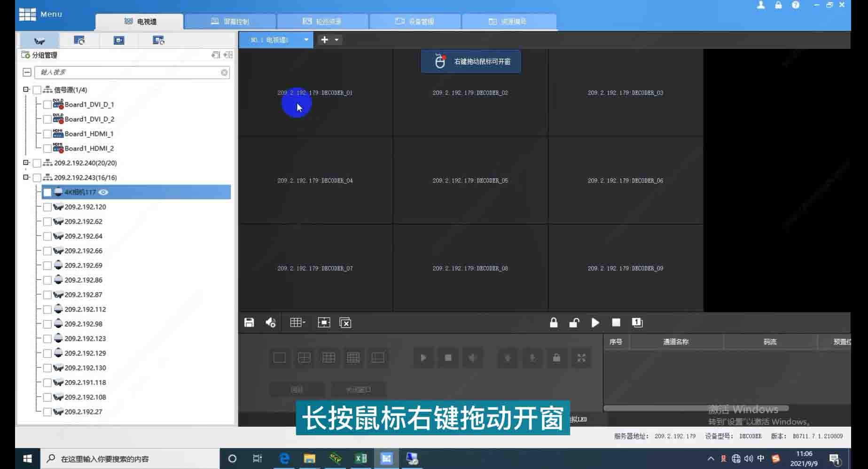Viewport: 868px width, 469px height.
Task: Click the unlocked padlock icon
Action: tap(574, 322)
